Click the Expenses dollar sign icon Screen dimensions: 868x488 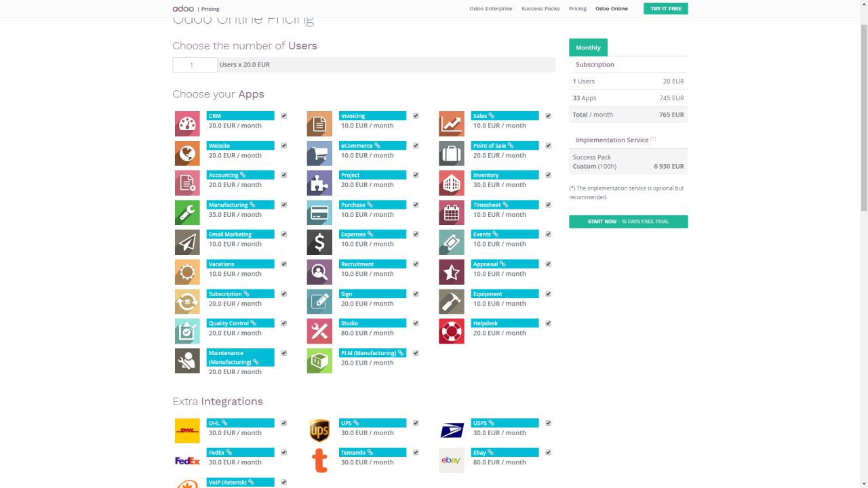(x=319, y=243)
